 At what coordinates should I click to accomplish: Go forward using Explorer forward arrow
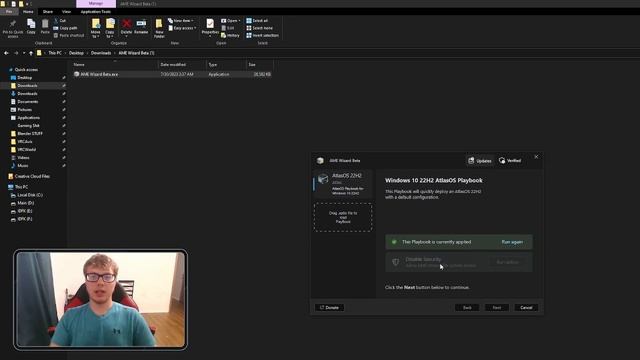pos(16,53)
